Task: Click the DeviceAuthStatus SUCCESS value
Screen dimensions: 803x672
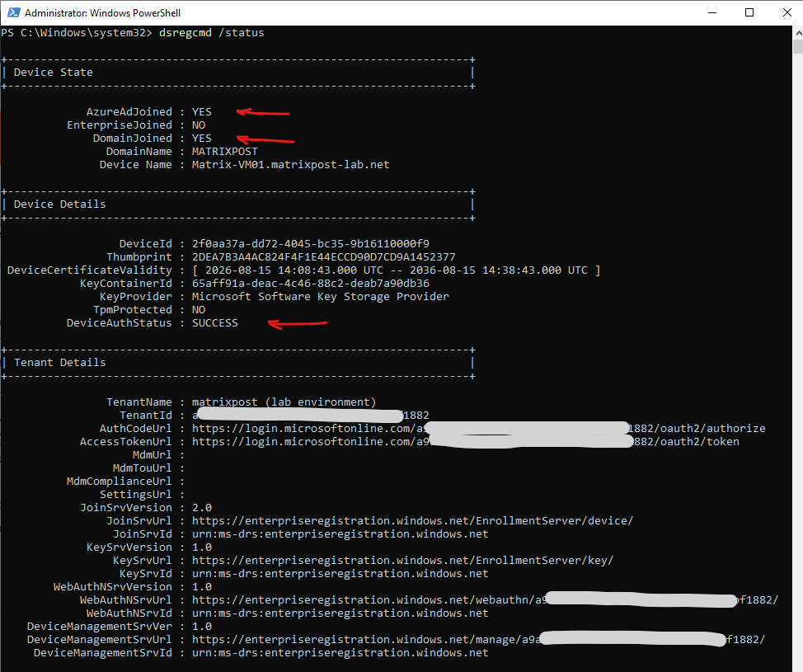Action: (215, 323)
